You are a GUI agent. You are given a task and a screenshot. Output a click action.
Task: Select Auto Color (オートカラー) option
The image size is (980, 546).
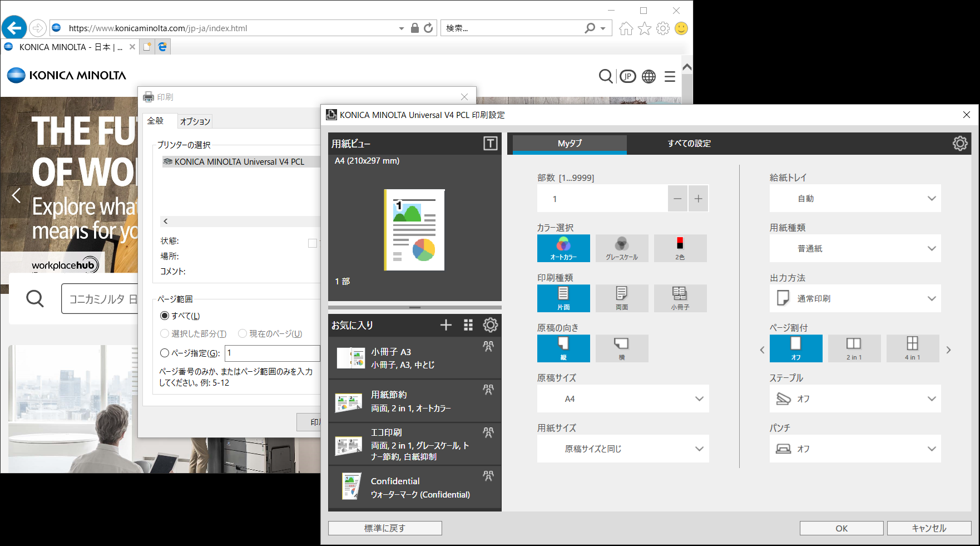pos(563,248)
